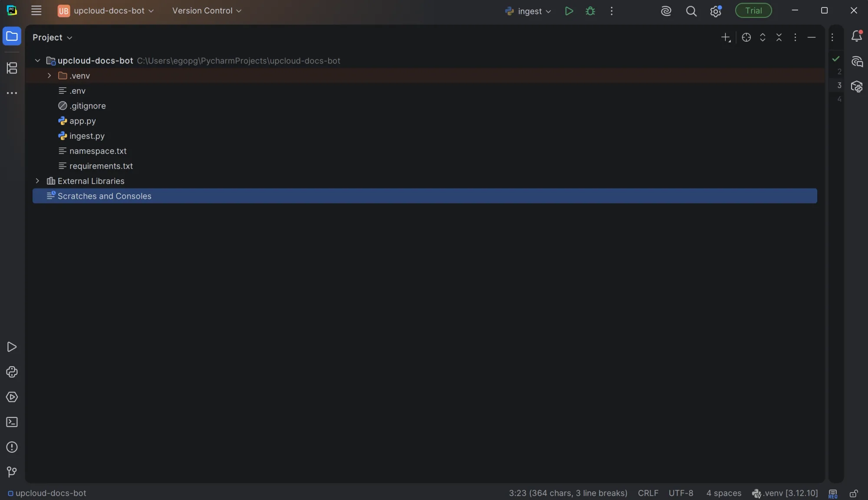This screenshot has width=868, height=500.
Task: Open more run actions vertical dots
Action: pyautogui.click(x=612, y=11)
